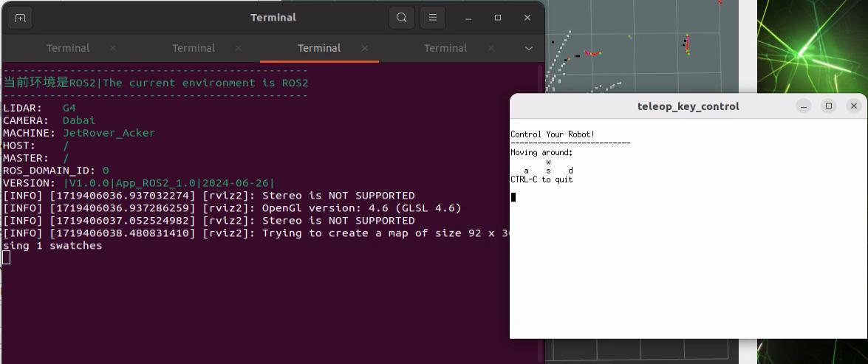Open a new terminal tab with the plus icon
Viewport: 868px width, 364px height.
20,18
